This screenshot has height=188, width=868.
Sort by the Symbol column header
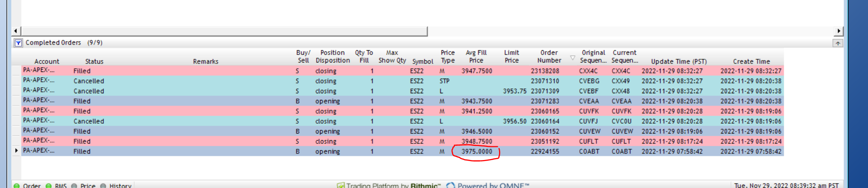423,62
